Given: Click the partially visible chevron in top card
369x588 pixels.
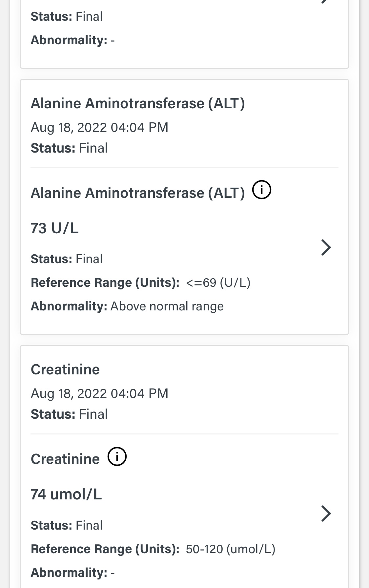Looking at the screenshot, I should click(324, 2).
